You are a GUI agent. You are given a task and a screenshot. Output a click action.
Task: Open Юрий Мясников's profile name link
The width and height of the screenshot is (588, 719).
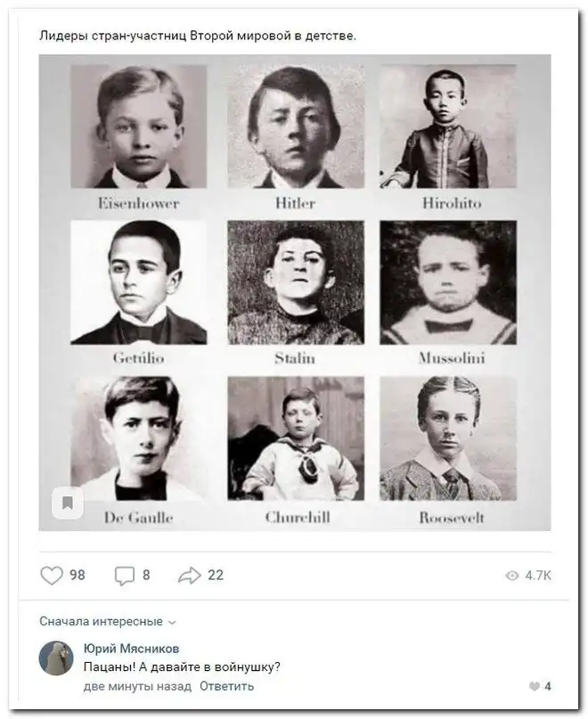coord(131,649)
